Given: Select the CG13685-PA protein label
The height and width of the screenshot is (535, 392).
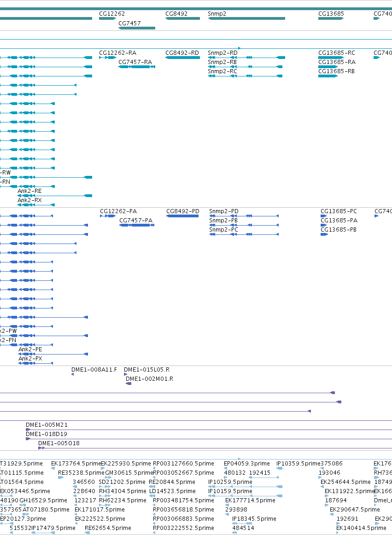Looking at the screenshot, I should [x=339, y=221].
